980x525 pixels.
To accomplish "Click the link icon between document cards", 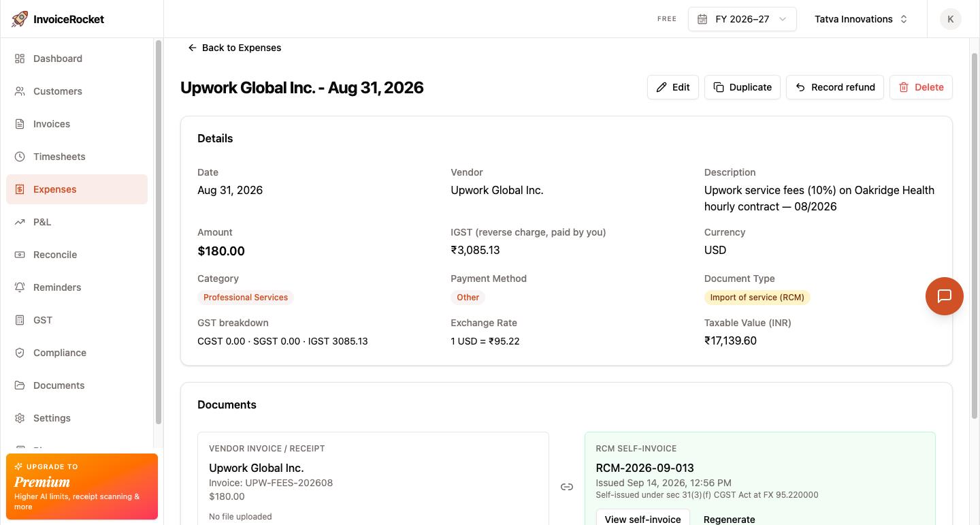I will click(567, 487).
